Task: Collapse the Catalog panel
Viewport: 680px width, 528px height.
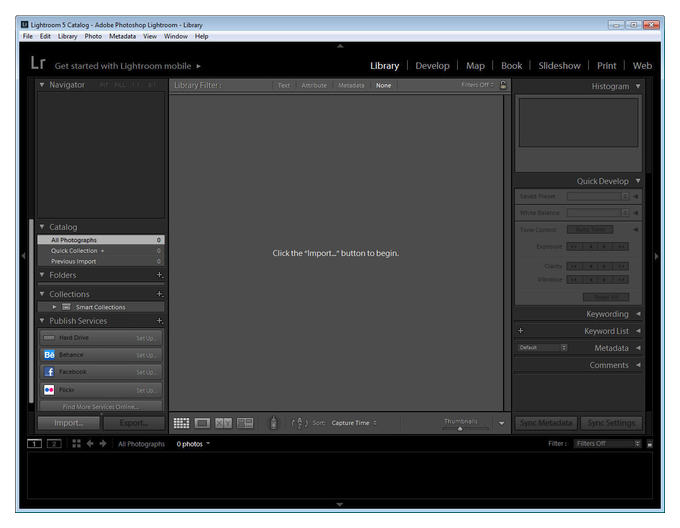Action: coord(42,227)
